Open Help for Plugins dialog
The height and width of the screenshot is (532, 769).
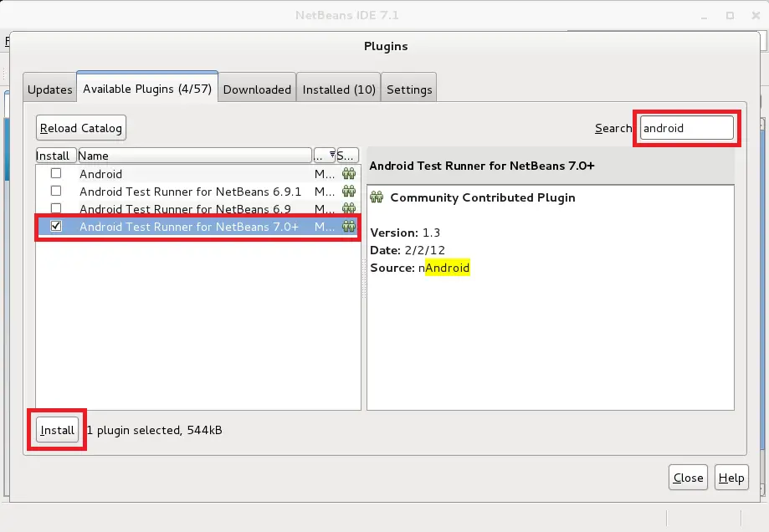(731, 478)
